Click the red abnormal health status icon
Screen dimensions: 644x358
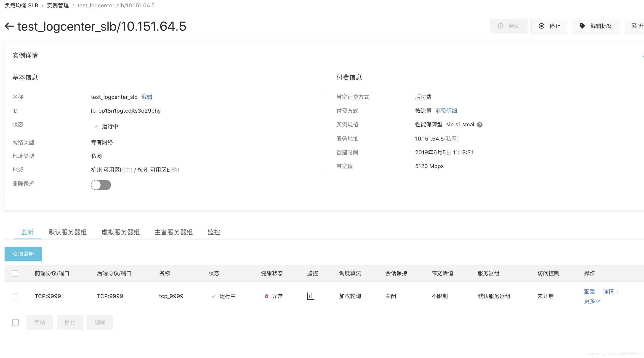266,296
